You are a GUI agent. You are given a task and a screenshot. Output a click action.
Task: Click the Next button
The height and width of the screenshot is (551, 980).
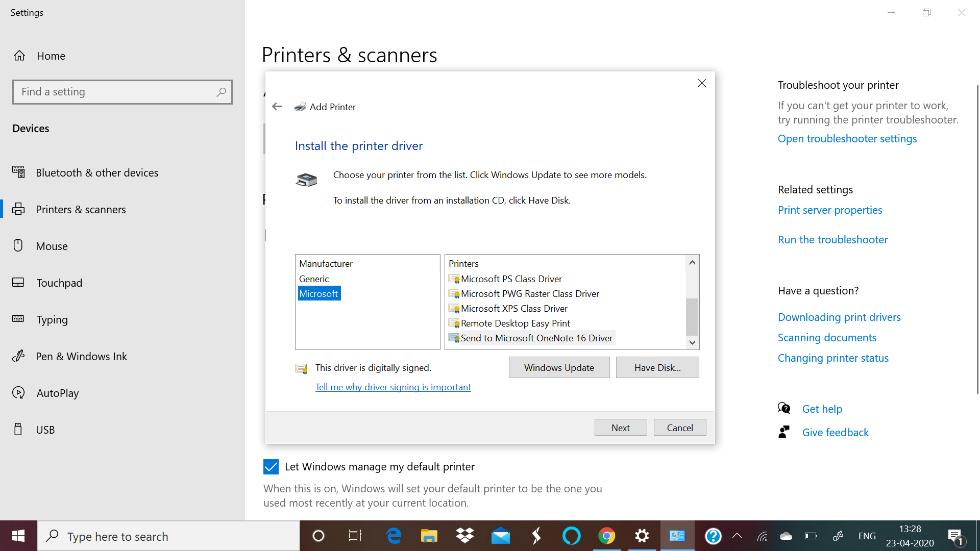point(620,427)
